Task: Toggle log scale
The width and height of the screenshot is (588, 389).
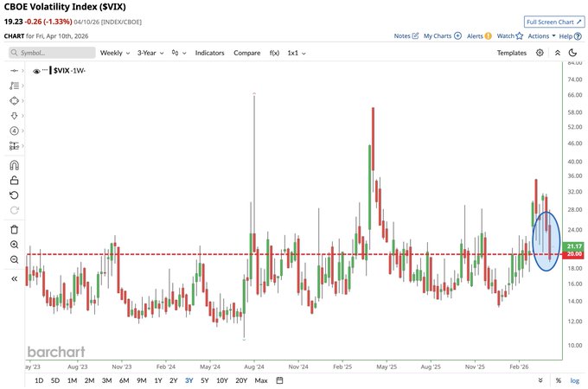Action: pyautogui.click(x=574, y=380)
